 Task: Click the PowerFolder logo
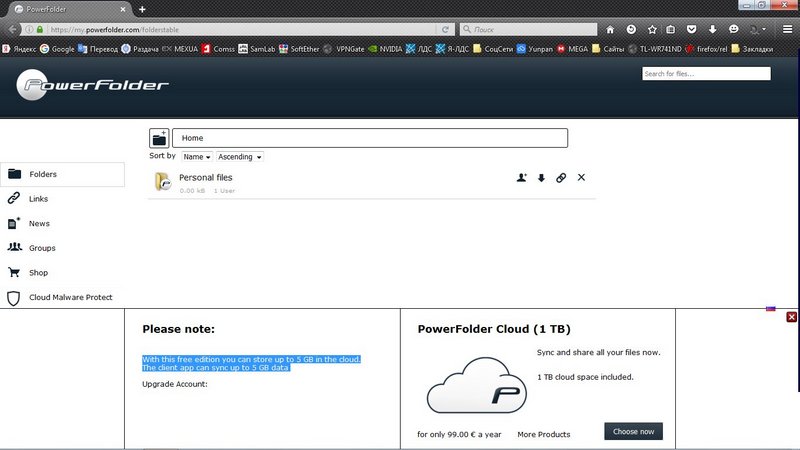(92, 85)
